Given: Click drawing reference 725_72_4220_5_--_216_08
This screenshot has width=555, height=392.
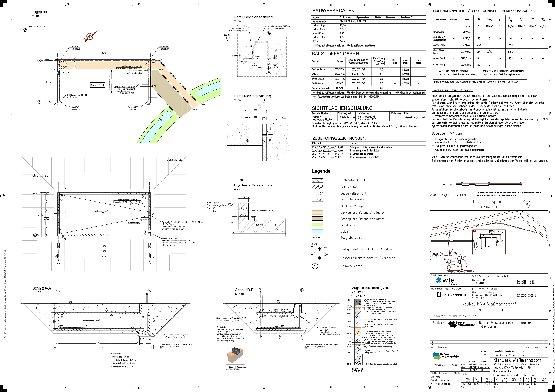Looking at the screenshot, I should coord(327,147).
